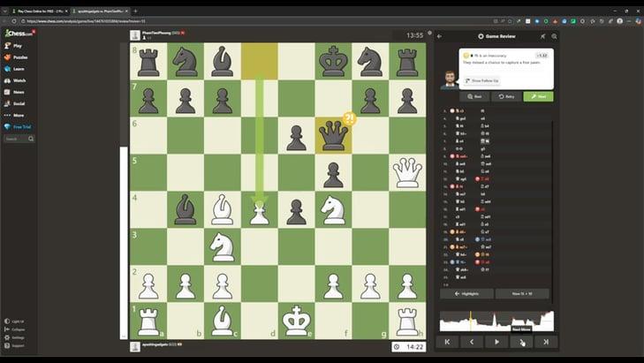Go back using Game Review arrow
This screenshot has width=644, height=363.
[440, 36]
